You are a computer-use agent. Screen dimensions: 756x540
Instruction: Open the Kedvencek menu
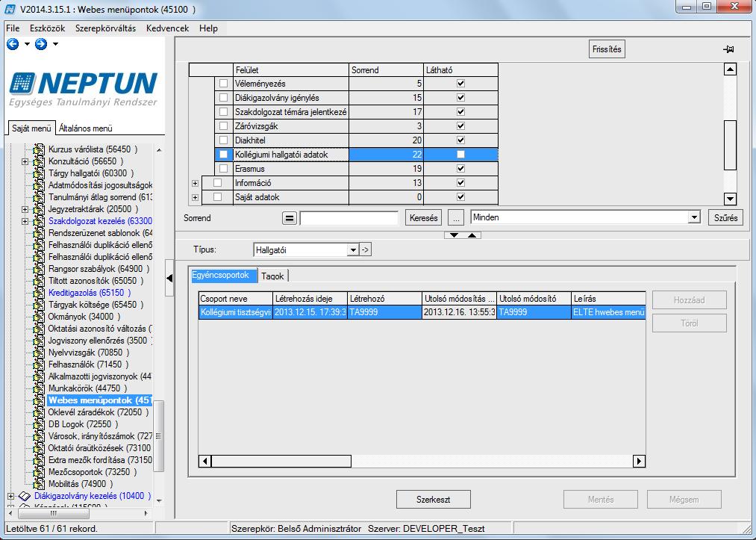(x=167, y=28)
